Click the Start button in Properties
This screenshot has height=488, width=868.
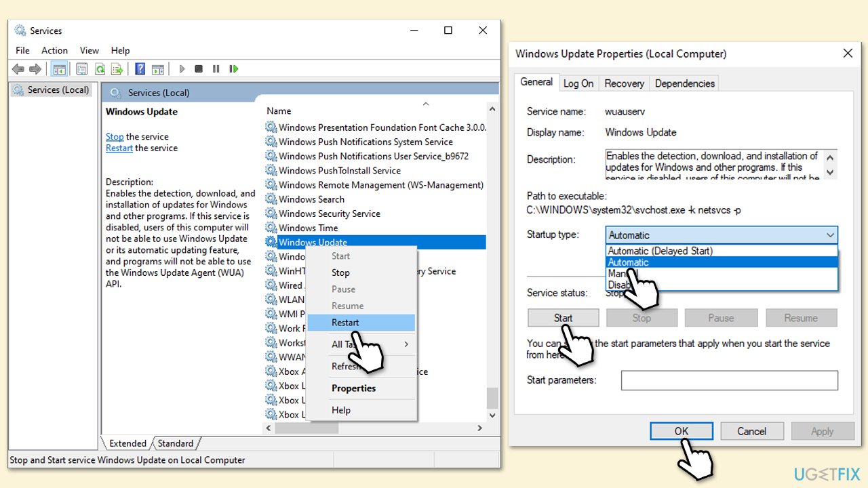pos(563,318)
